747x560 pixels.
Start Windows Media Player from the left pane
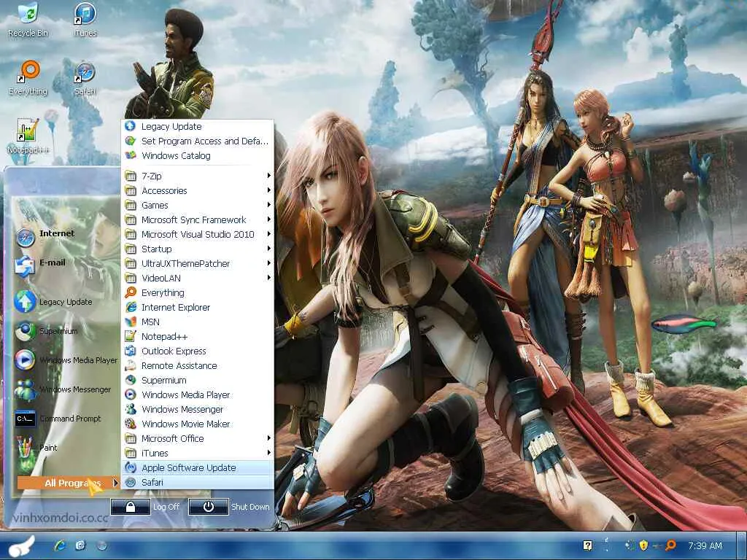(x=66, y=360)
